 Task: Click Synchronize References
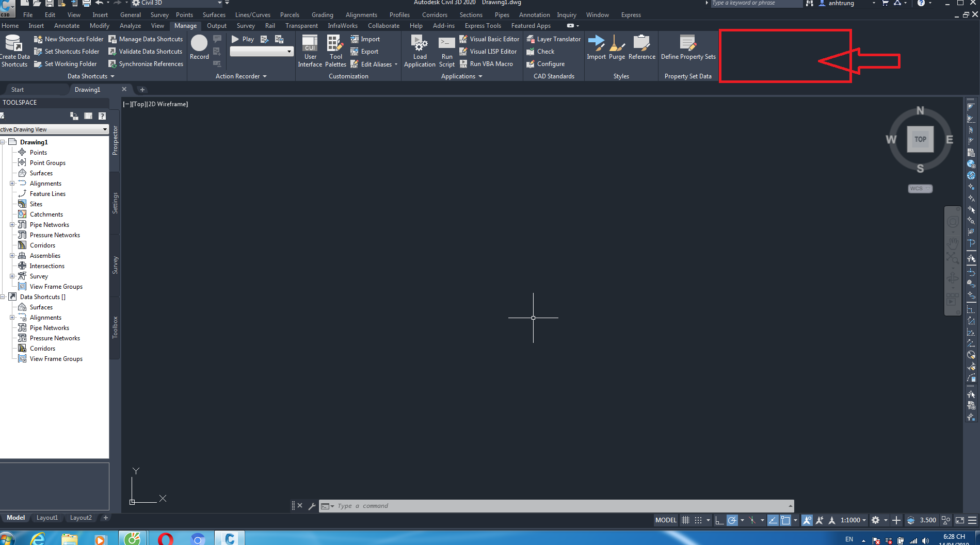146,63
